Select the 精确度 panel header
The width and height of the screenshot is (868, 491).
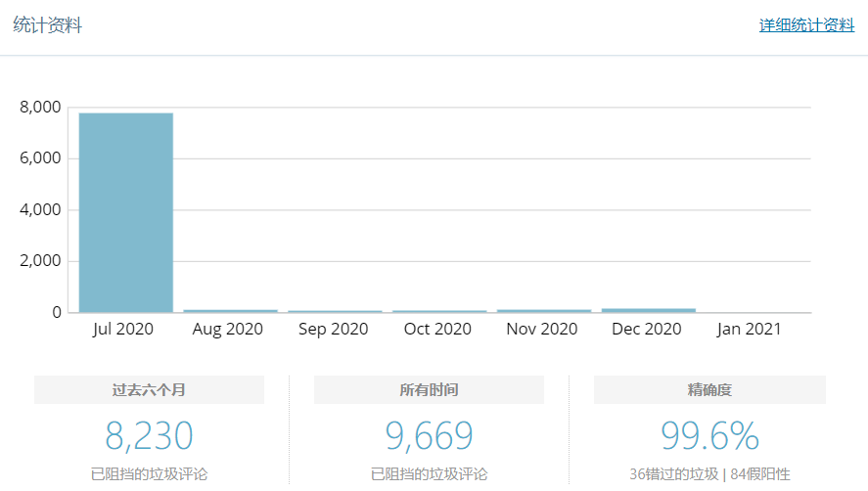[x=709, y=389]
